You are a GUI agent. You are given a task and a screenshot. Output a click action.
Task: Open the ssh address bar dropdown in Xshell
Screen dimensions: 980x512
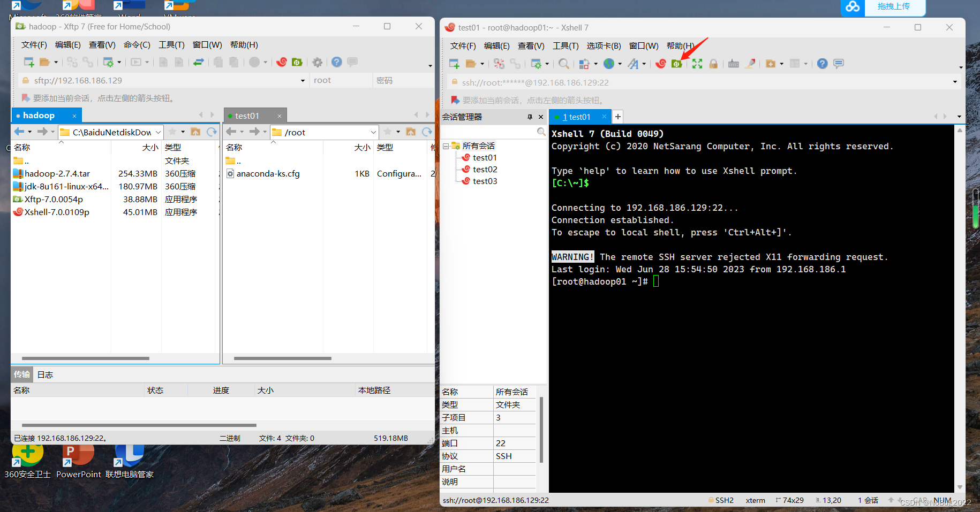tap(955, 82)
